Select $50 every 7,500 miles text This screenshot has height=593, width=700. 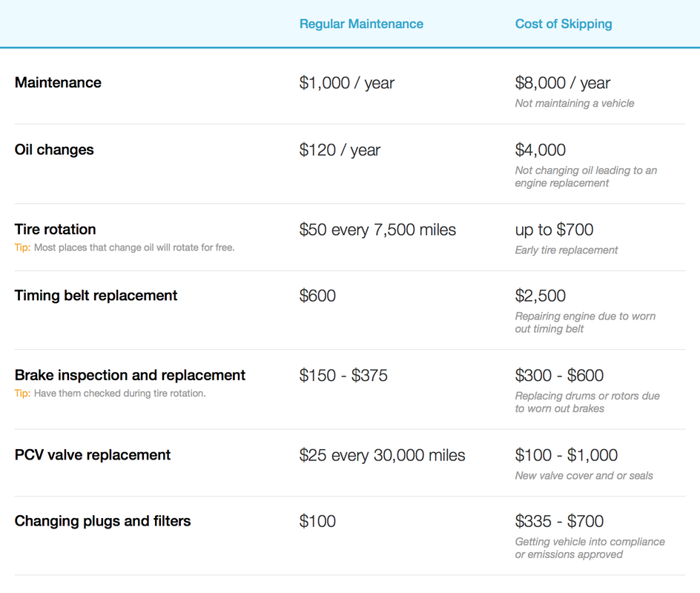tap(377, 230)
